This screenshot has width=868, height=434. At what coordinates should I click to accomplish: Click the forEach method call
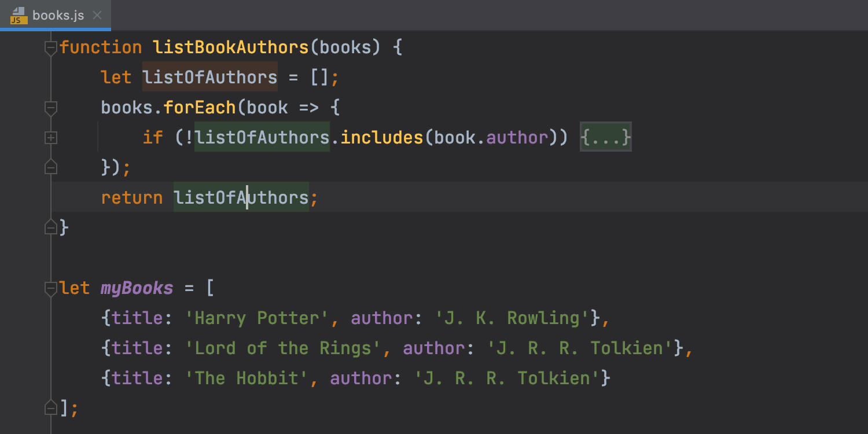[x=200, y=108]
